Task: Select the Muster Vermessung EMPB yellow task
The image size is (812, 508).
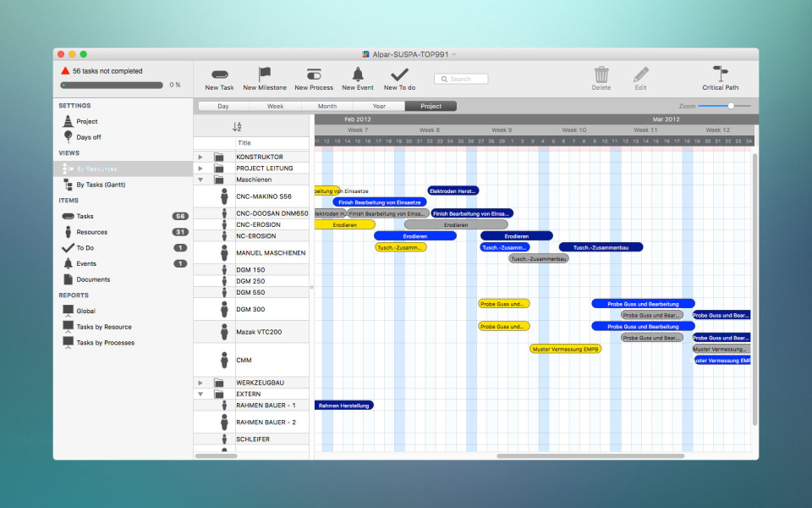Action: coord(566,349)
